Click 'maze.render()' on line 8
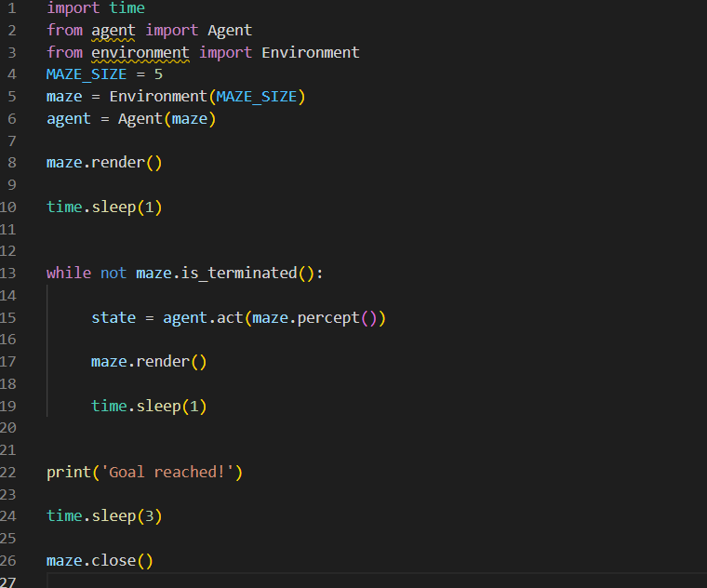This screenshot has width=707, height=588. click(x=104, y=163)
